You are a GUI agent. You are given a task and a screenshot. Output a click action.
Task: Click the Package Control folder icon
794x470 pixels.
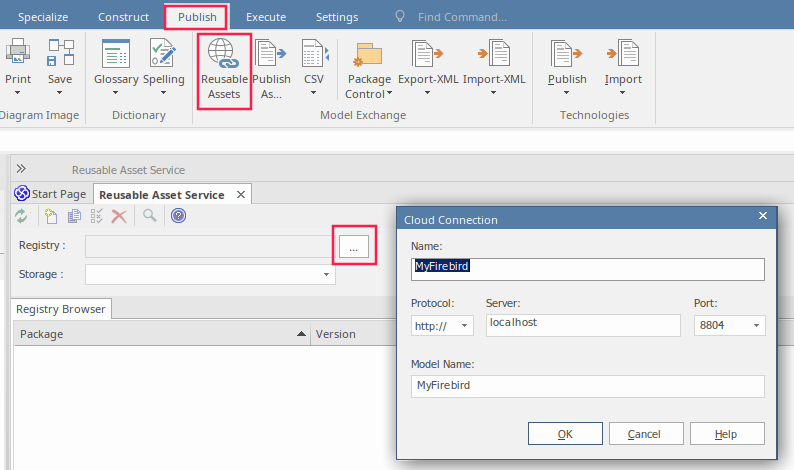click(369, 56)
